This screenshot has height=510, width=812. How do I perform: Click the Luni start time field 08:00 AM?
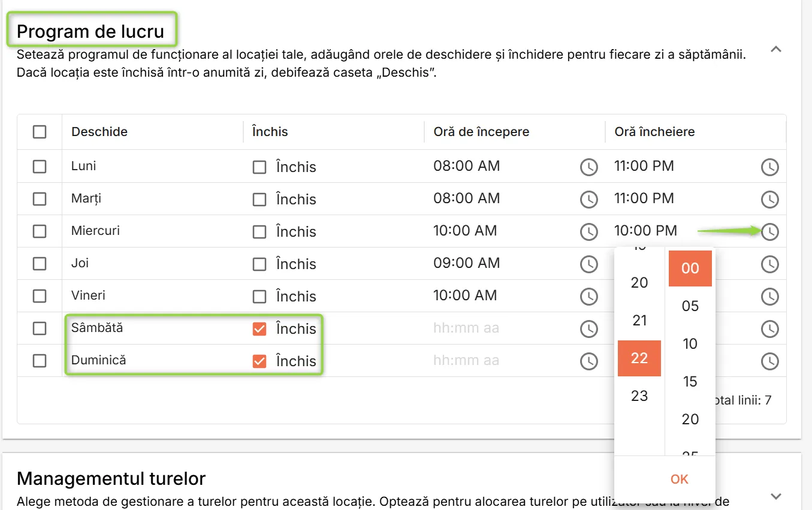[x=467, y=166]
